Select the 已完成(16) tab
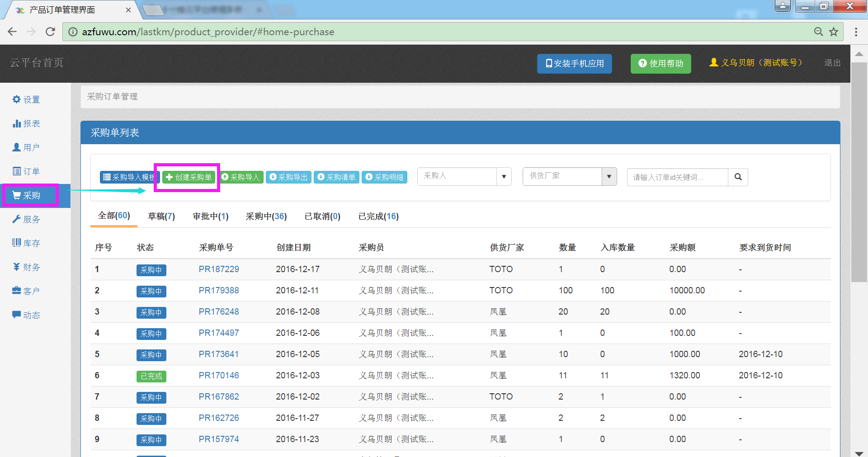868x457 pixels. click(x=378, y=217)
